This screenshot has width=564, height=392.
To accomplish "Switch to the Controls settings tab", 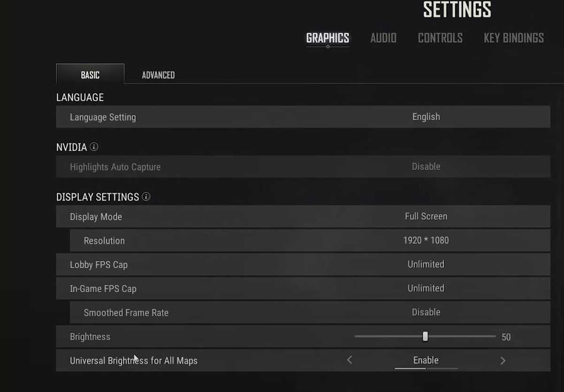I will click(x=440, y=38).
